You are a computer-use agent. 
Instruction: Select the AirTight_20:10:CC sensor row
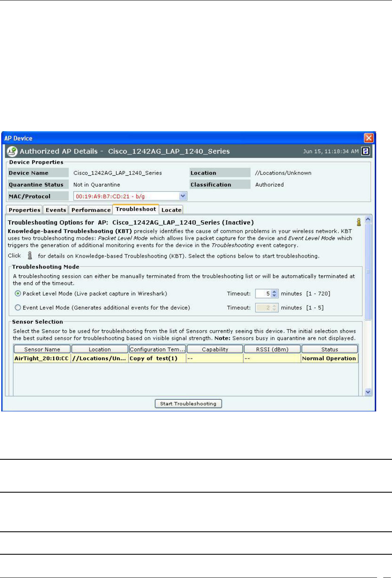pyautogui.click(x=186, y=359)
